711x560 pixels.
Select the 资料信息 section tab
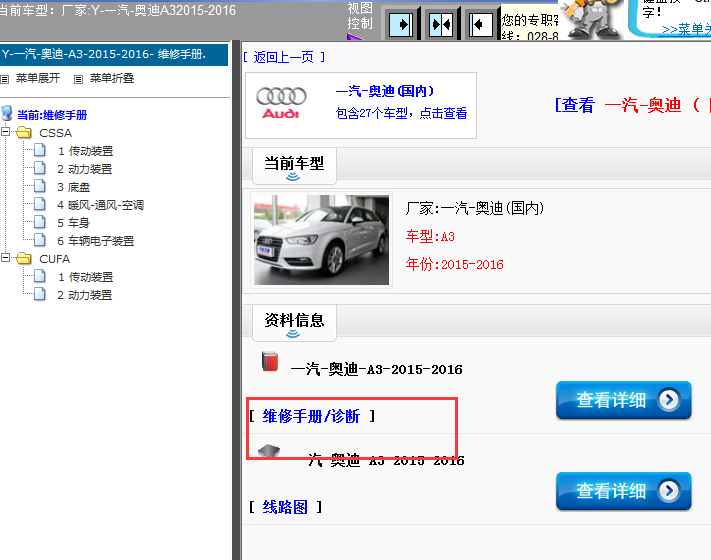294,323
